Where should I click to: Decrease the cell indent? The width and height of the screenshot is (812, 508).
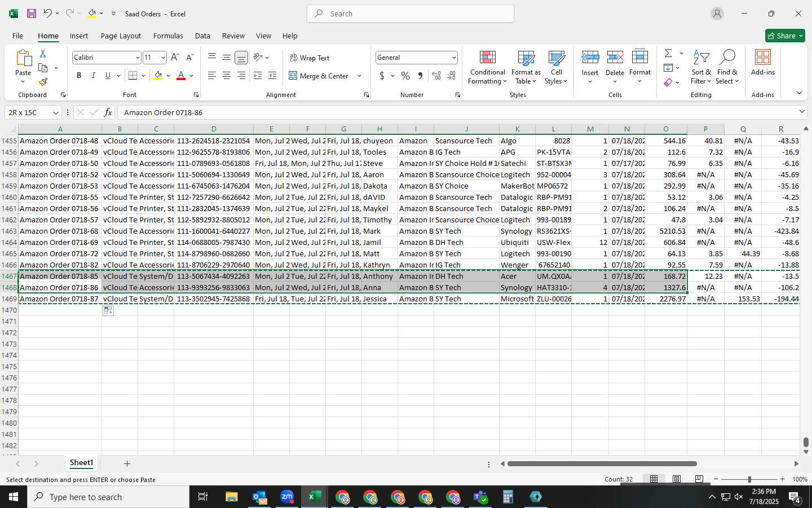[258, 76]
